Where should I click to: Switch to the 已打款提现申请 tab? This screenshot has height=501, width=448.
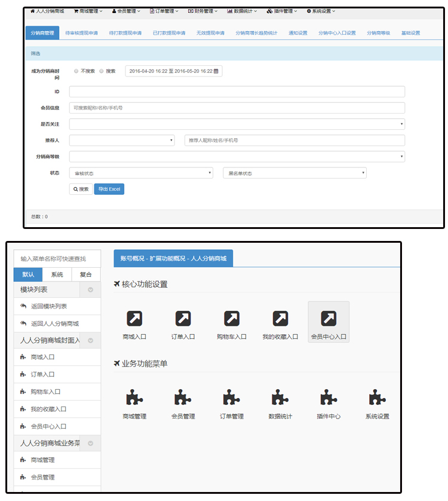169,33
